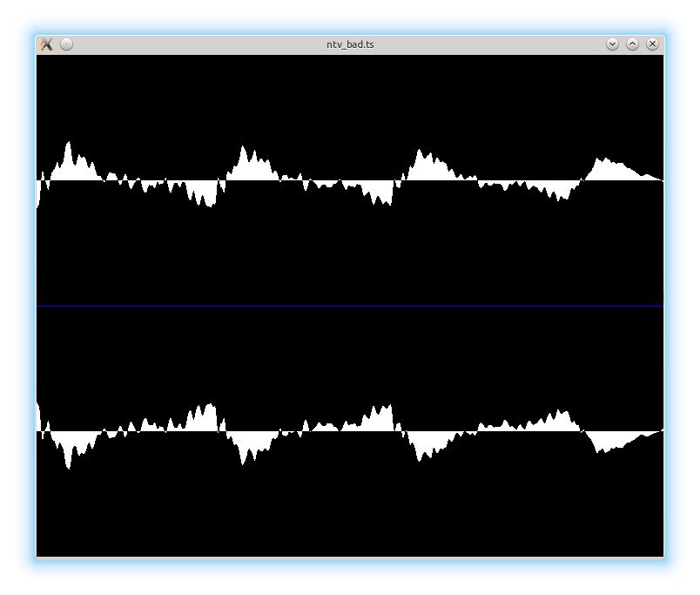Click the round pin button in title bar
This screenshot has height=595, width=700.
pos(66,44)
